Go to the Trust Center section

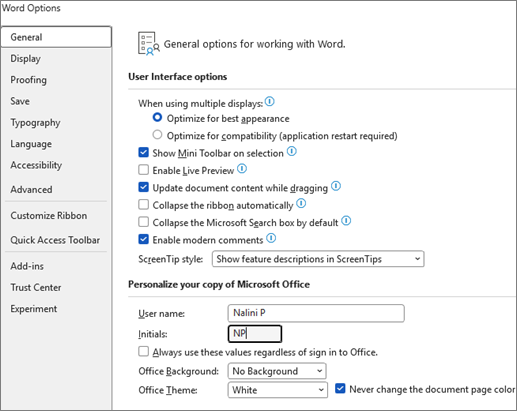[36, 287]
